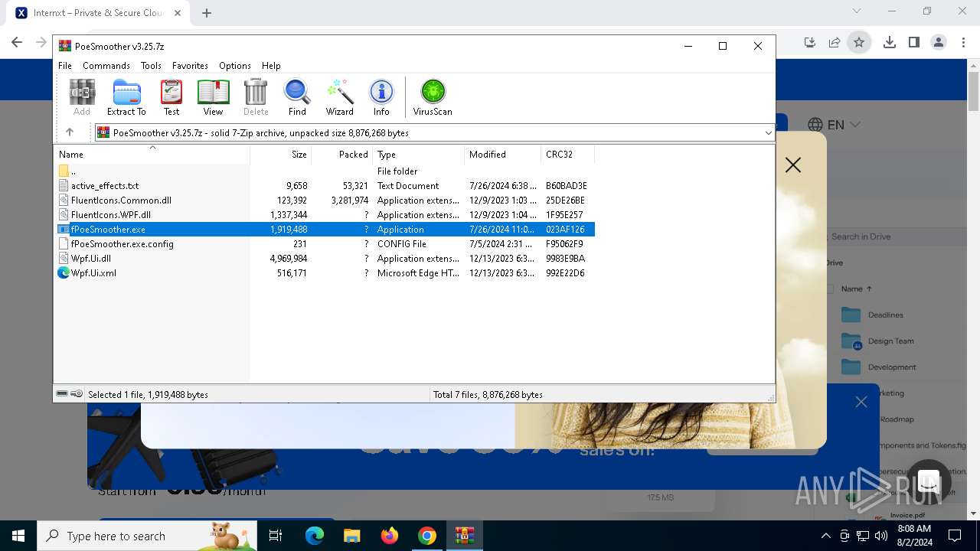Click the taskbar search box

click(x=147, y=536)
